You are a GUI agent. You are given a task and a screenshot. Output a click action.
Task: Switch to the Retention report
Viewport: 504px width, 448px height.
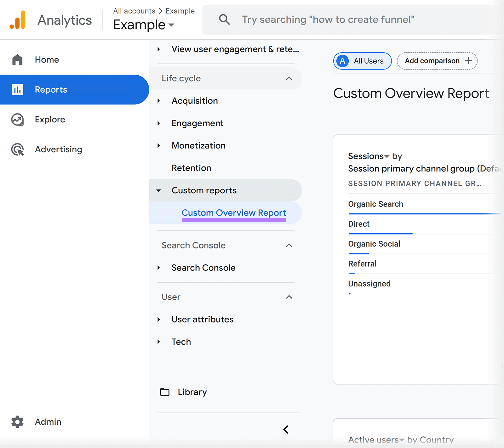point(191,168)
